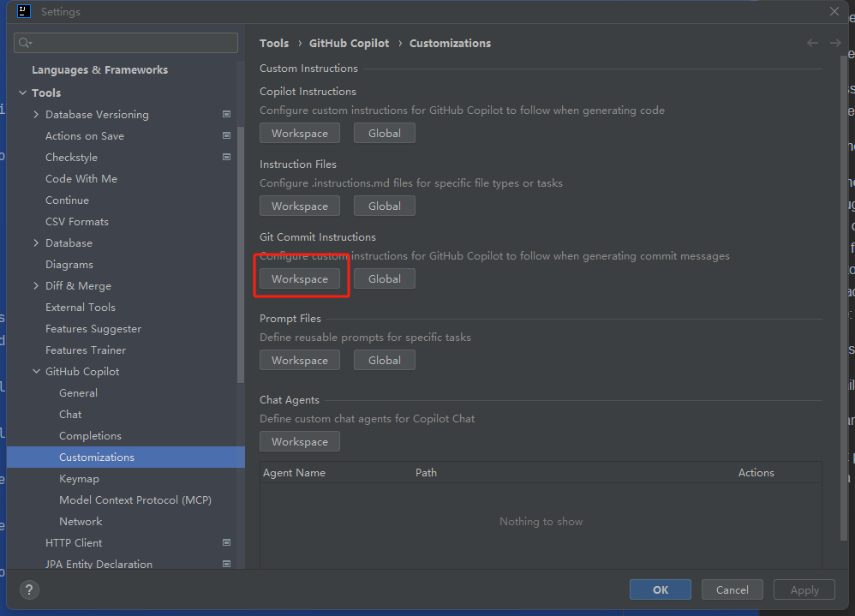Open Features Suggester settings
855x616 pixels.
(93, 329)
